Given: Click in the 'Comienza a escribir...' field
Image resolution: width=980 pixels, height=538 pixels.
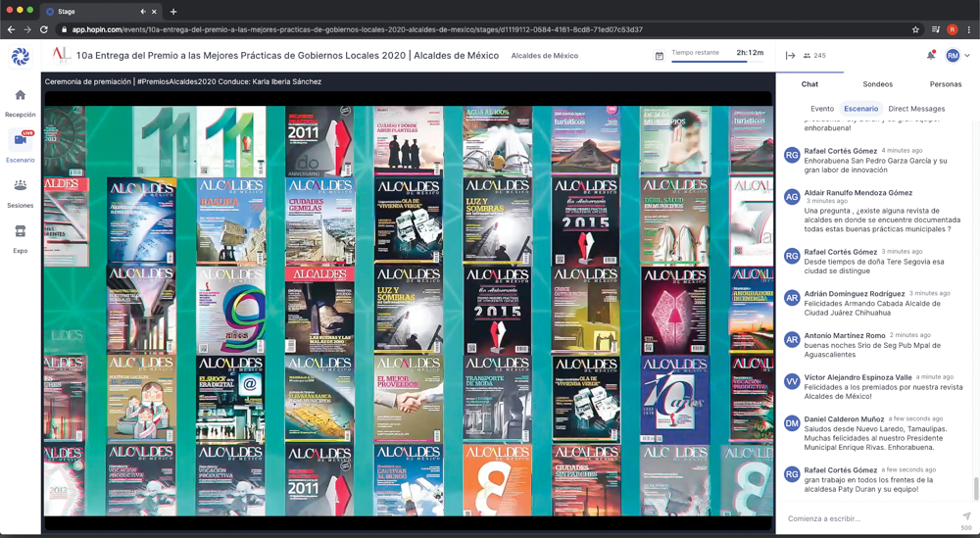Looking at the screenshot, I should pos(868,518).
